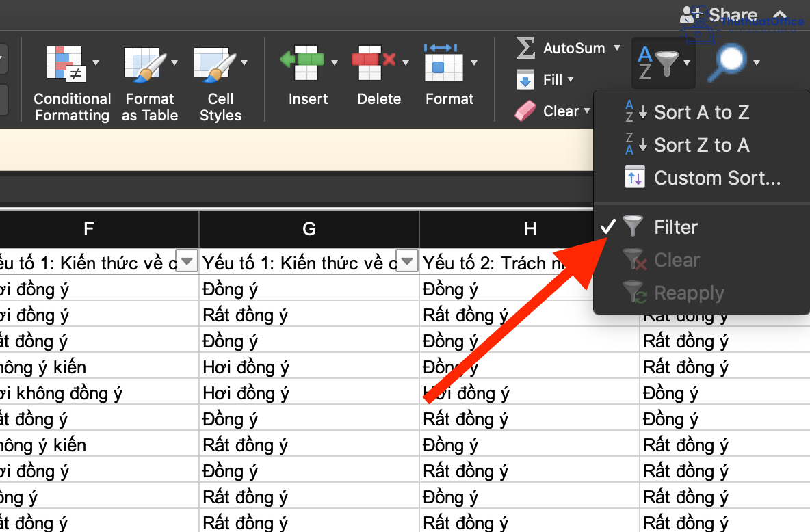
Task: Select column H by clicking its header
Action: [x=530, y=228]
